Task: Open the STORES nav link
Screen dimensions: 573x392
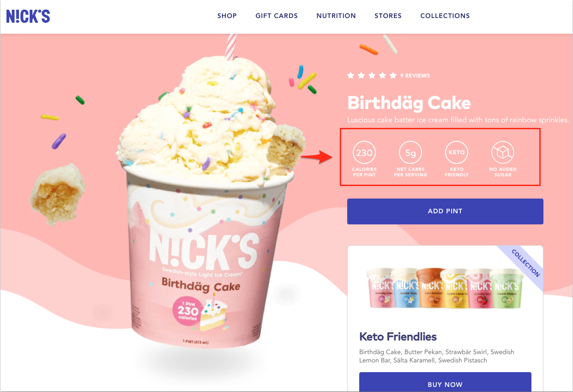Action: (388, 16)
